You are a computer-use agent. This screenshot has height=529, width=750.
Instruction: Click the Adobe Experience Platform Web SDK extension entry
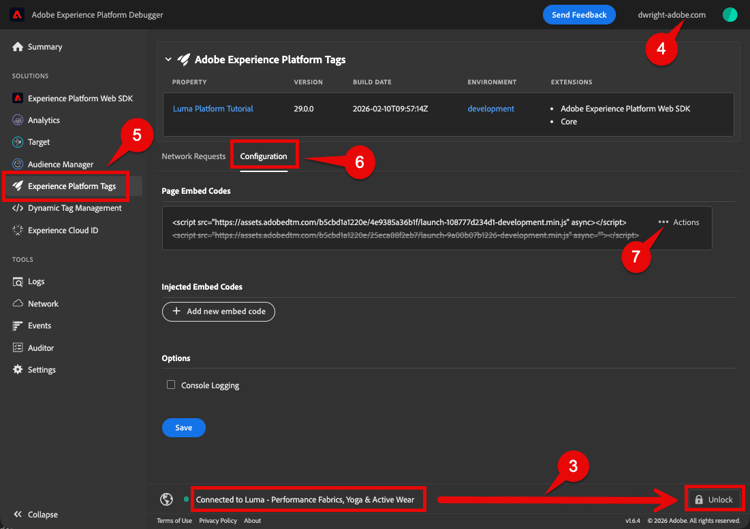click(x=625, y=109)
